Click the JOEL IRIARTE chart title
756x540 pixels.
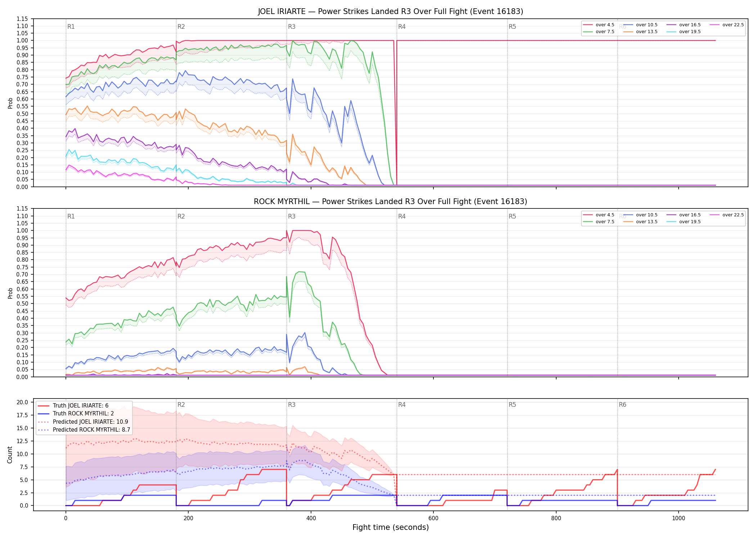[390, 12]
